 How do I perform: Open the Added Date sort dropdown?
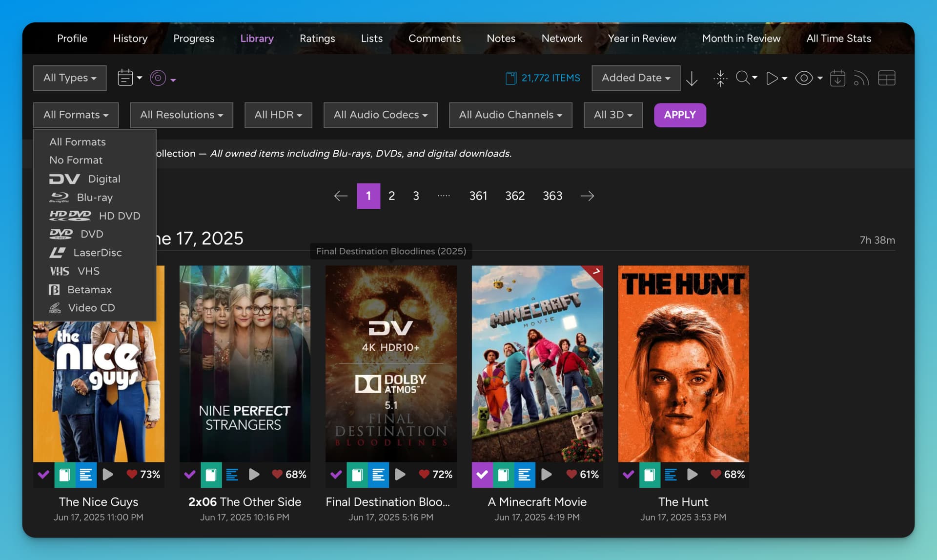(x=636, y=78)
